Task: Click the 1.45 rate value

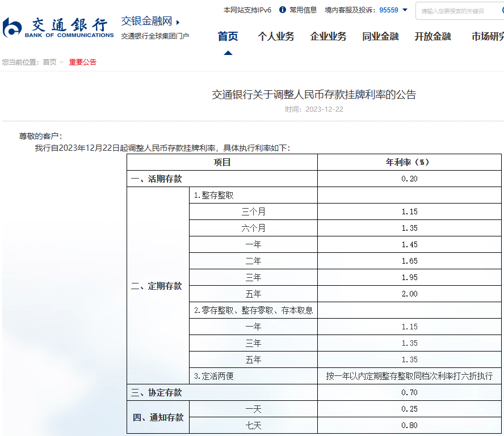Action: (409, 244)
